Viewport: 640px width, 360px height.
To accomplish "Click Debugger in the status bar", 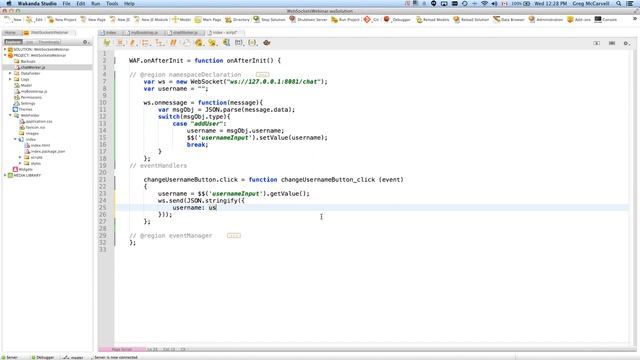I will pos(43,358).
